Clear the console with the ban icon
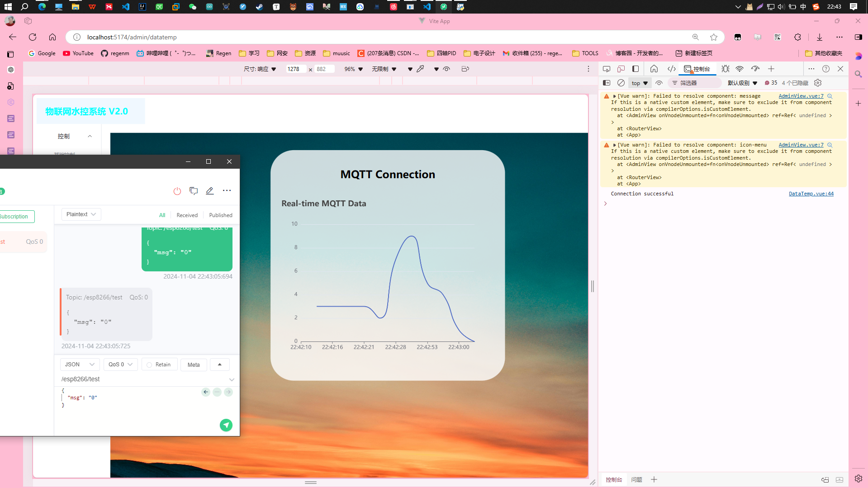Image resolution: width=868 pixels, height=488 pixels. tap(621, 83)
